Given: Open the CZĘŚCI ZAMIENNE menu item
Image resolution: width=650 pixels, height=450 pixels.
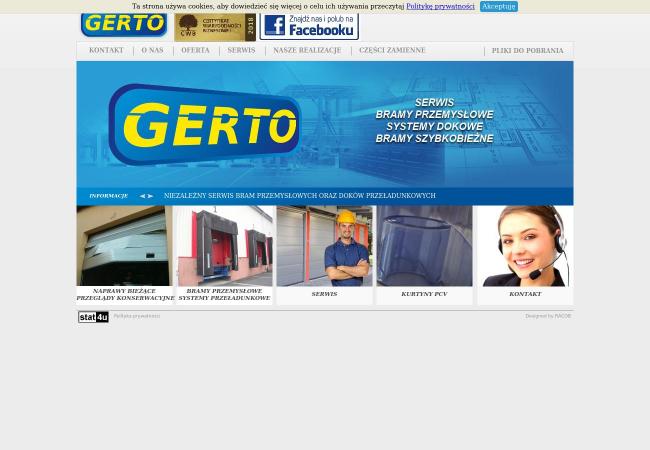Looking at the screenshot, I should point(392,50).
